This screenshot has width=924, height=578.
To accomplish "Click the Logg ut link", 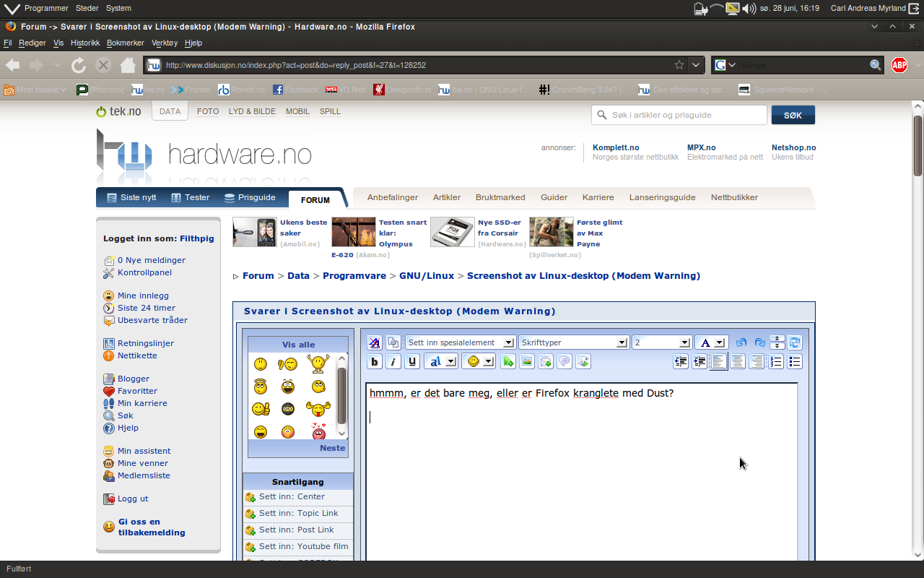I will coord(133,499).
